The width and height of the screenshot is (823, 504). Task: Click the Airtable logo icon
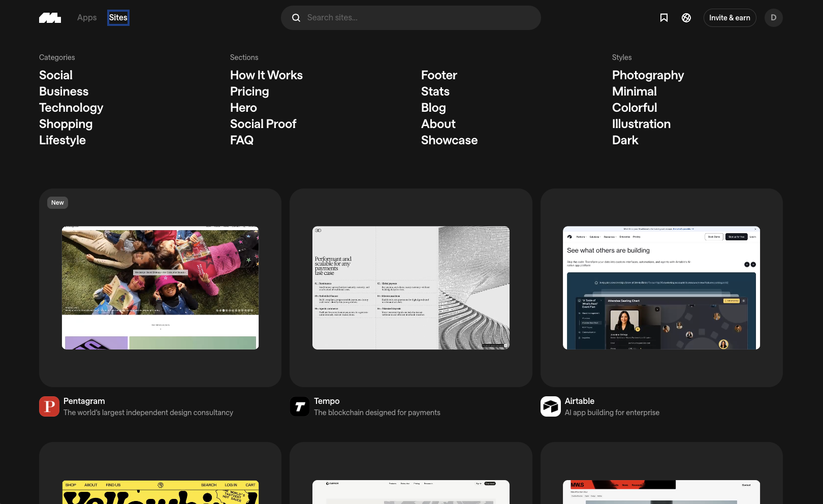[550, 406]
